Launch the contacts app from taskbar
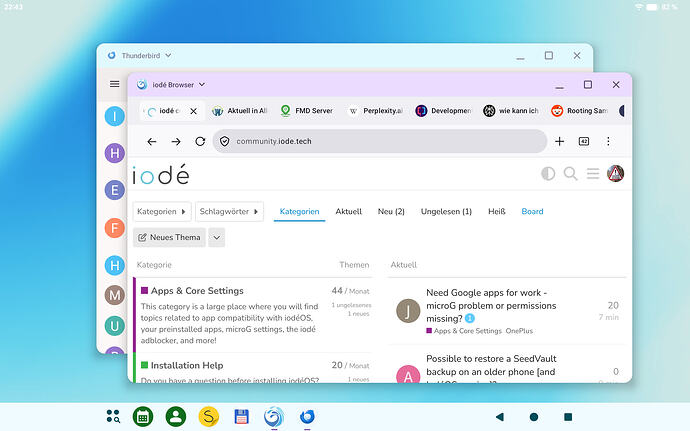 (x=176, y=416)
